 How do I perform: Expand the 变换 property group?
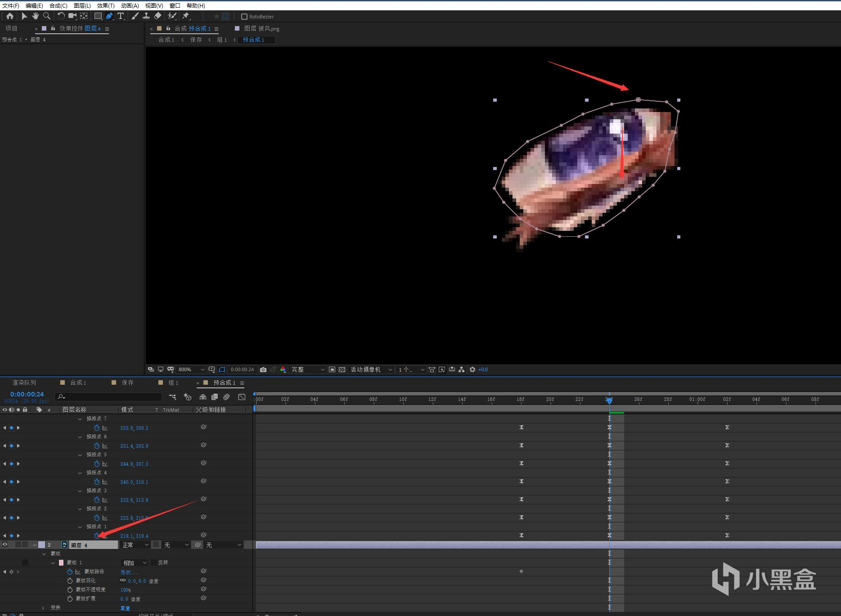43,608
